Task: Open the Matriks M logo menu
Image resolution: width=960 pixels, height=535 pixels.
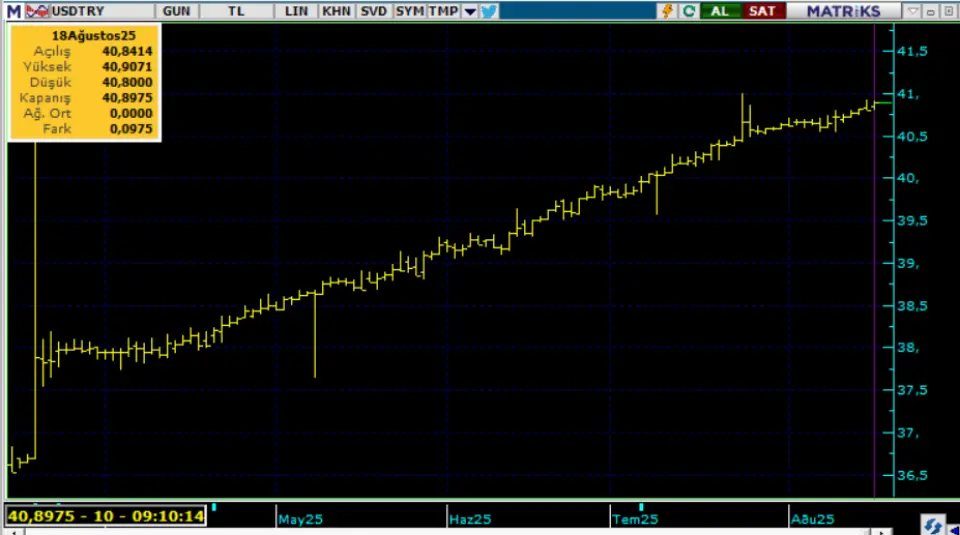Action: point(13,11)
